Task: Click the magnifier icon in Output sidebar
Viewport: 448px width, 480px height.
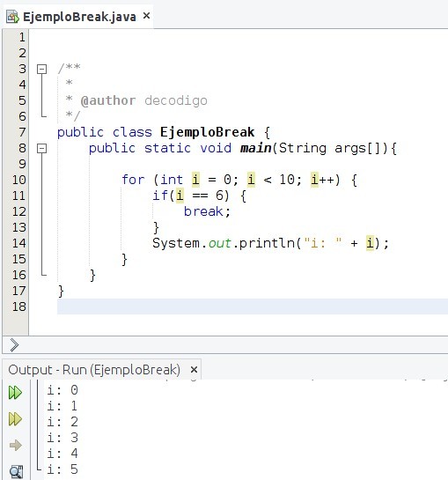Action: point(16,472)
